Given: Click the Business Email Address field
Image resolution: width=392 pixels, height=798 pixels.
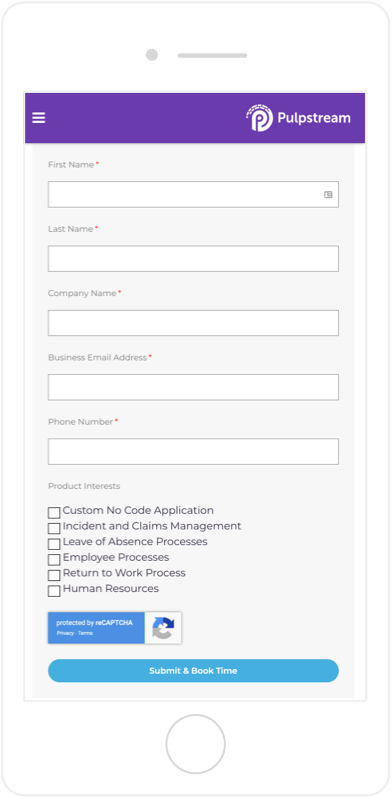Looking at the screenshot, I should click(193, 387).
